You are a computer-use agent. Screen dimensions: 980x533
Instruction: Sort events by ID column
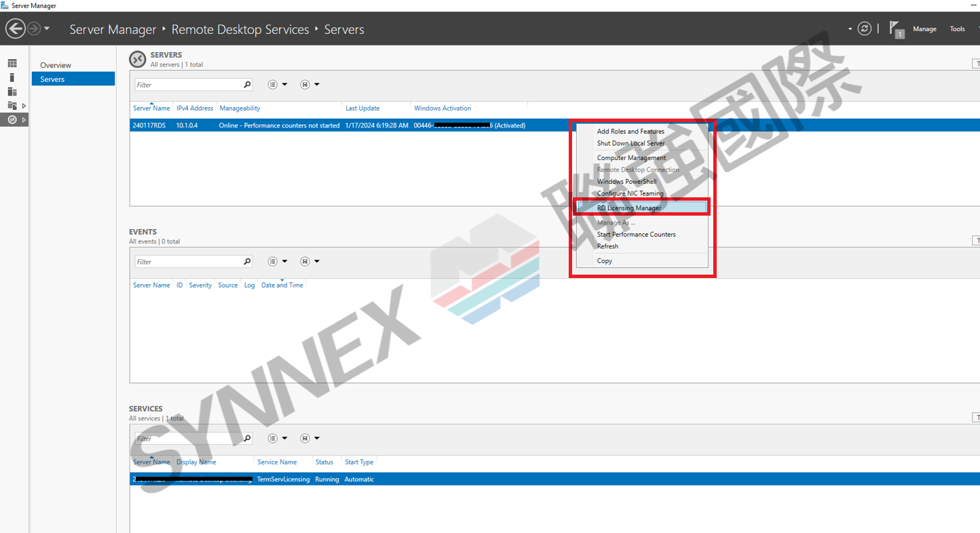coord(179,285)
